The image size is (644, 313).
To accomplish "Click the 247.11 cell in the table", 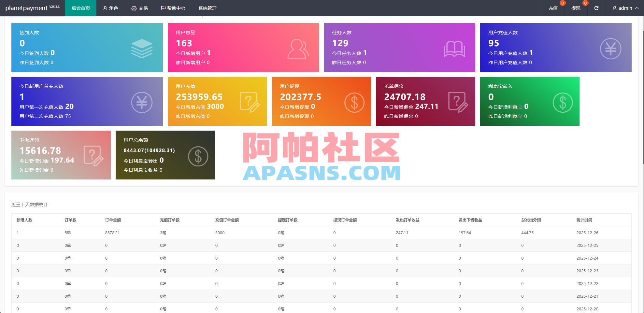I will pyautogui.click(x=402, y=233).
